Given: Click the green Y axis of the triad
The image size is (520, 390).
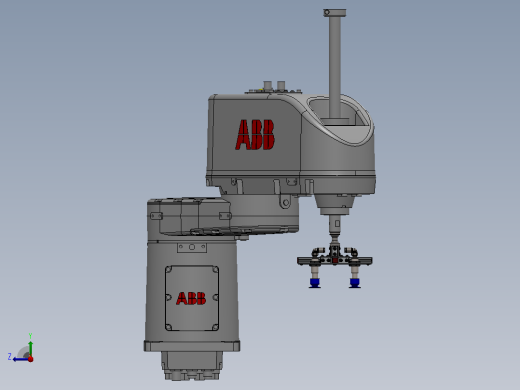Looking at the screenshot, I should (30, 348).
